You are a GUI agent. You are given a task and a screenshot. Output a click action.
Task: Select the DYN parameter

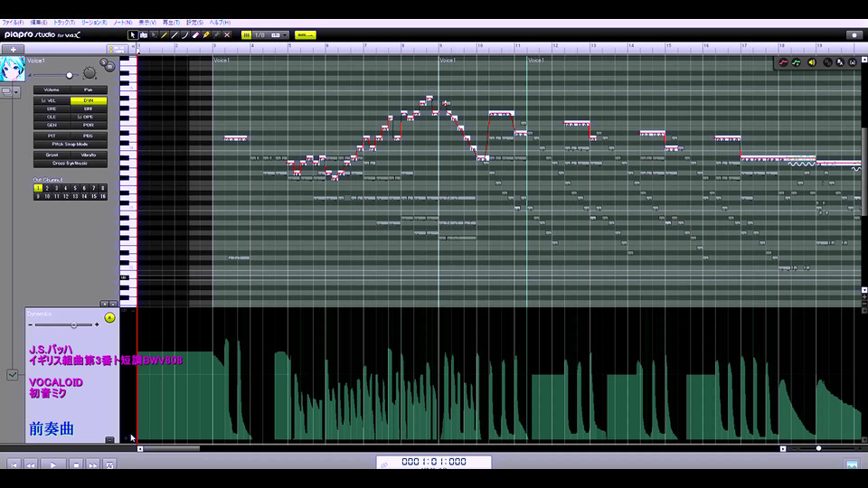click(x=89, y=100)
